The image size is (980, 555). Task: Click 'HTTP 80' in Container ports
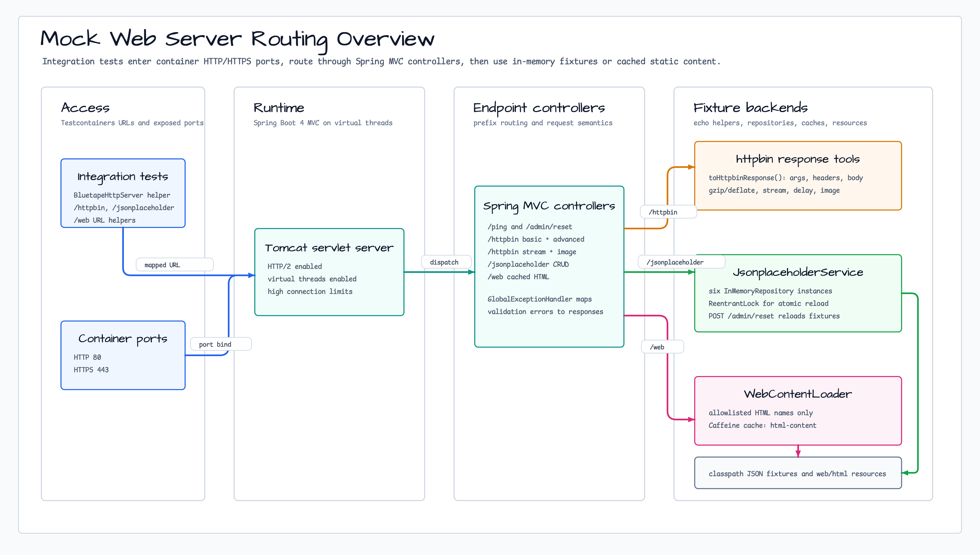click(87, 357)
